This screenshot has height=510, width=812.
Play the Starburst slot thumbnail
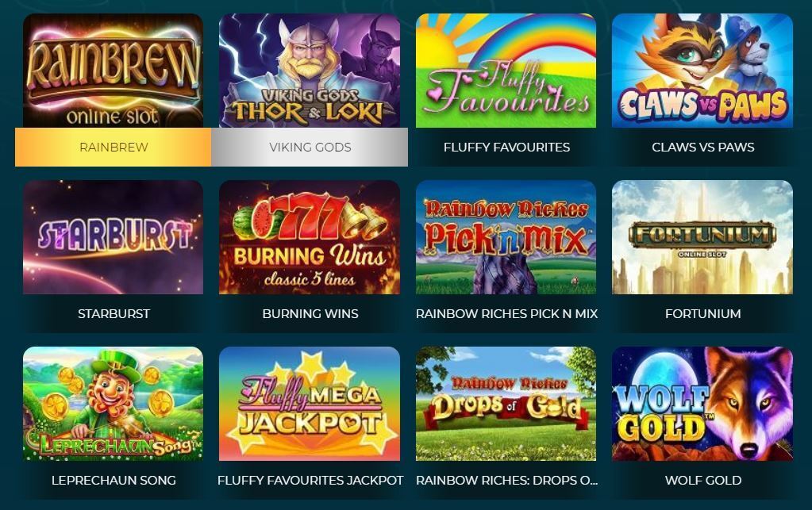[113, 237]
